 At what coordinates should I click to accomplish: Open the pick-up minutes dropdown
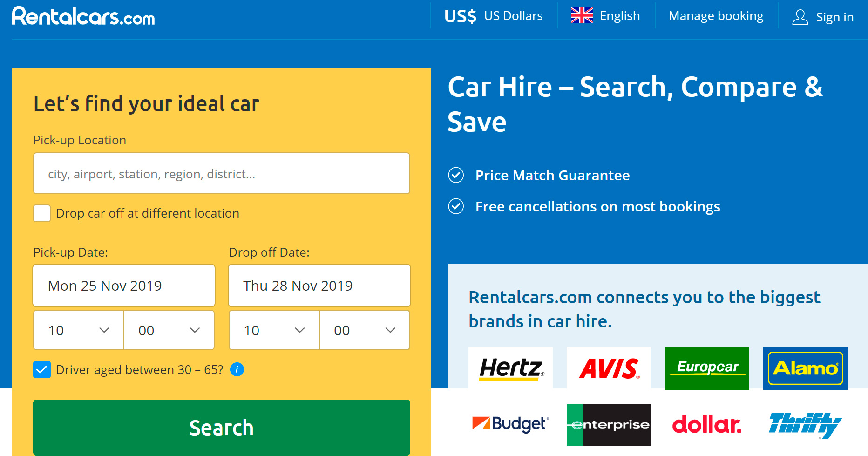[x=169, y=330]
